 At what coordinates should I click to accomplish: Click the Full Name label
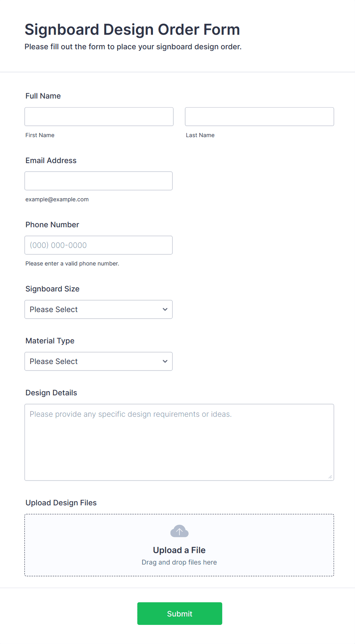coord(43,96)
